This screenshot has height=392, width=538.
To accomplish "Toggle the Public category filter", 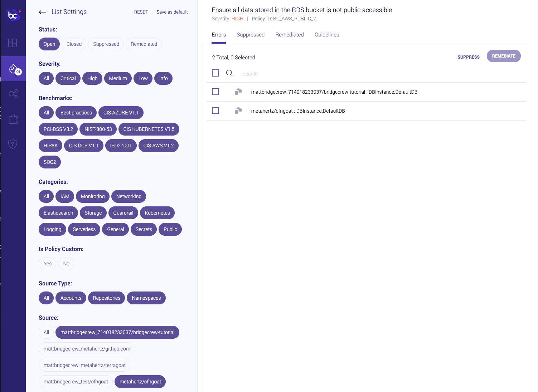I will tap(170, 229).
